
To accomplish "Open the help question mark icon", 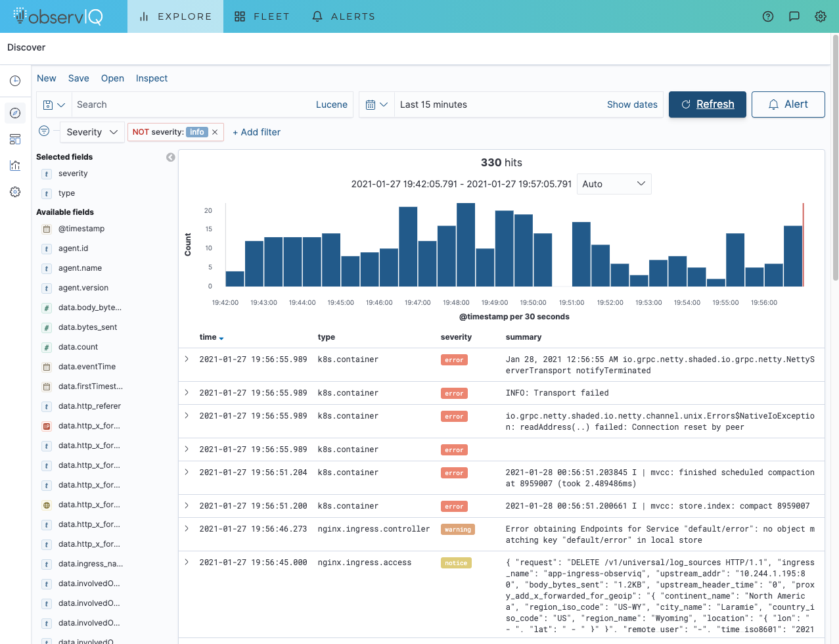I will pyautogui.click(x=768, y=16).
